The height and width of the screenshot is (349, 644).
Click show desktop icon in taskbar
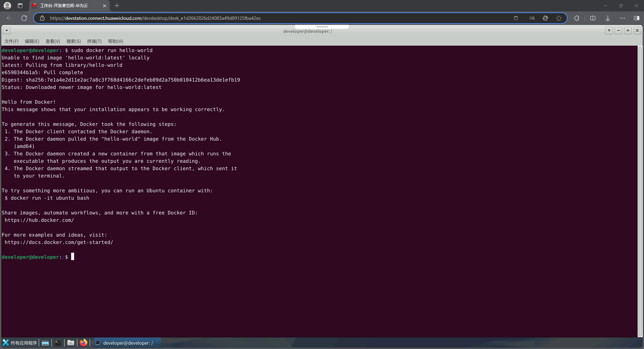point(45,343)
